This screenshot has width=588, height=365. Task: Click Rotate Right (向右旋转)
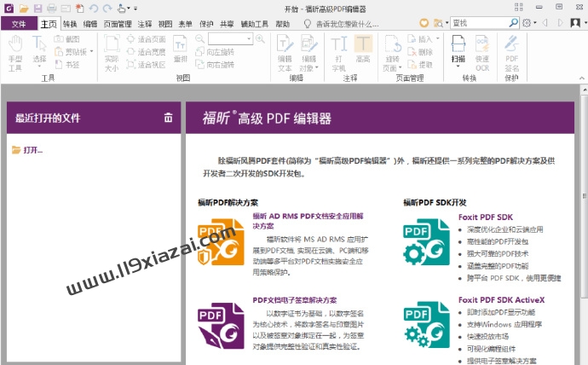click(215, 65)
